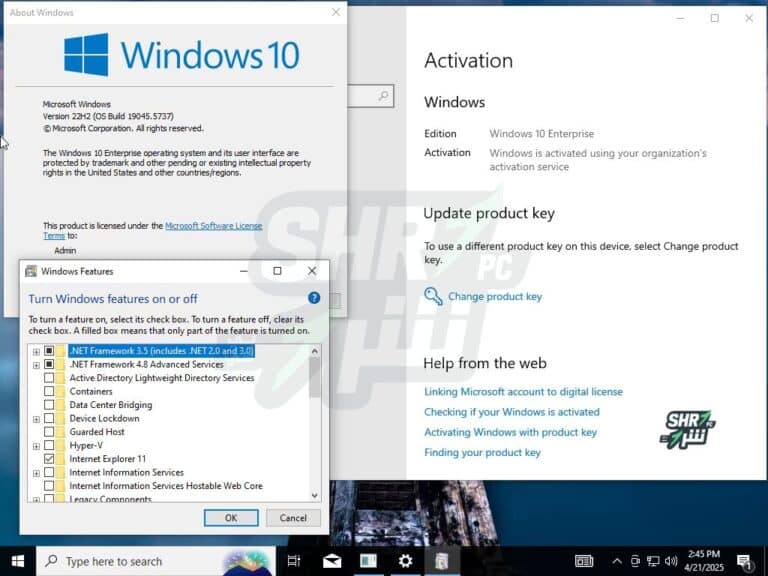Screen dimensions: 768x576
Task: Open the Mail app on taskbar
Action: click(332, 561)
